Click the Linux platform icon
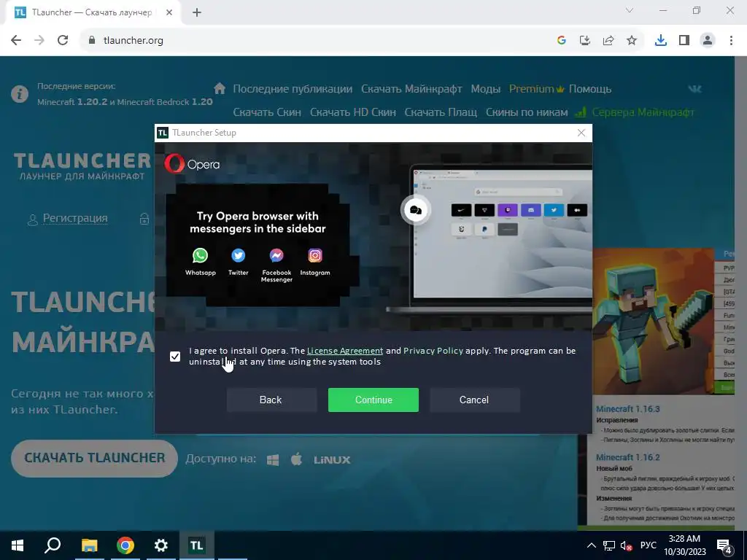This screenshot has height=560, width=747. [x=332, y=460]
